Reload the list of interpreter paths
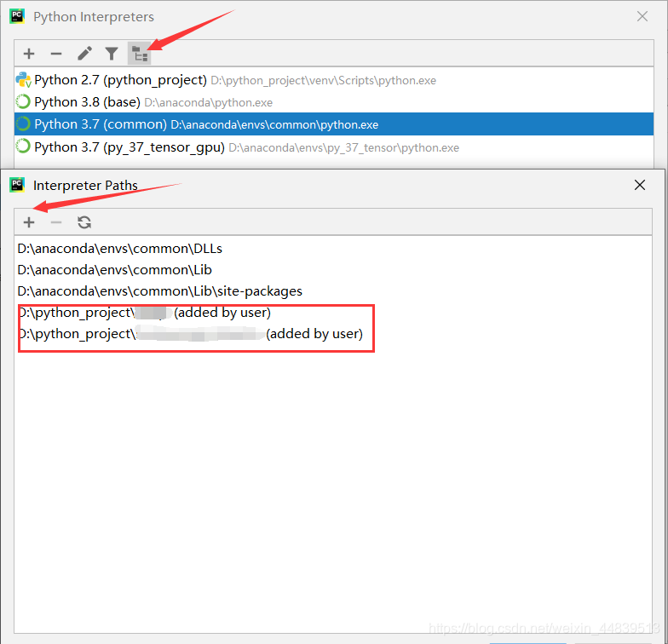Viewport: 668px width, 644px height. (84, 222)
